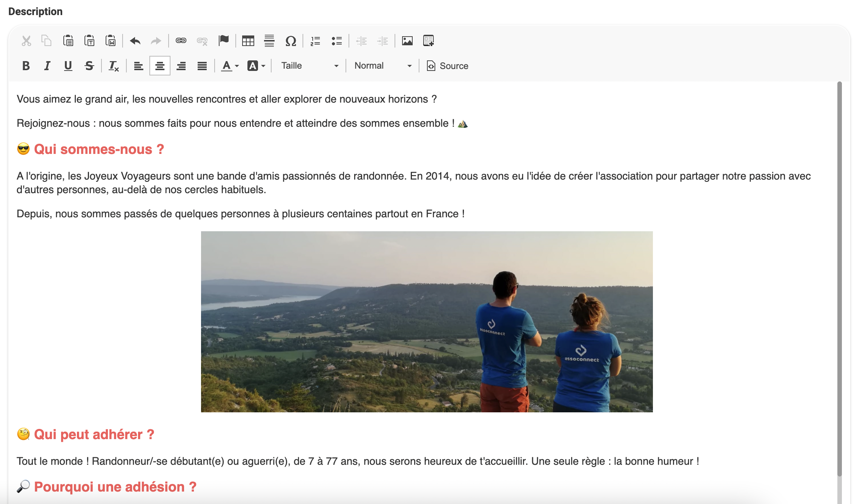Insert a hyperlink with link icon
The height and width of the screenshot is (504, 860).
(181, 41)
